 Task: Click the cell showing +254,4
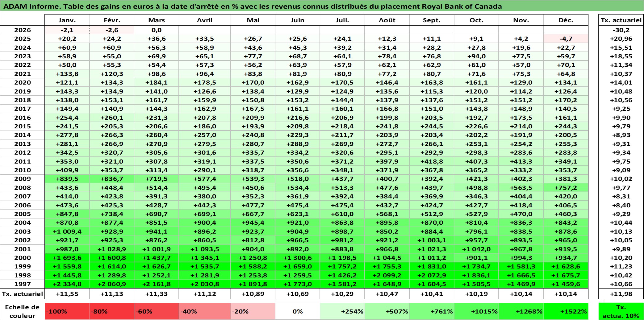[67, 118]
